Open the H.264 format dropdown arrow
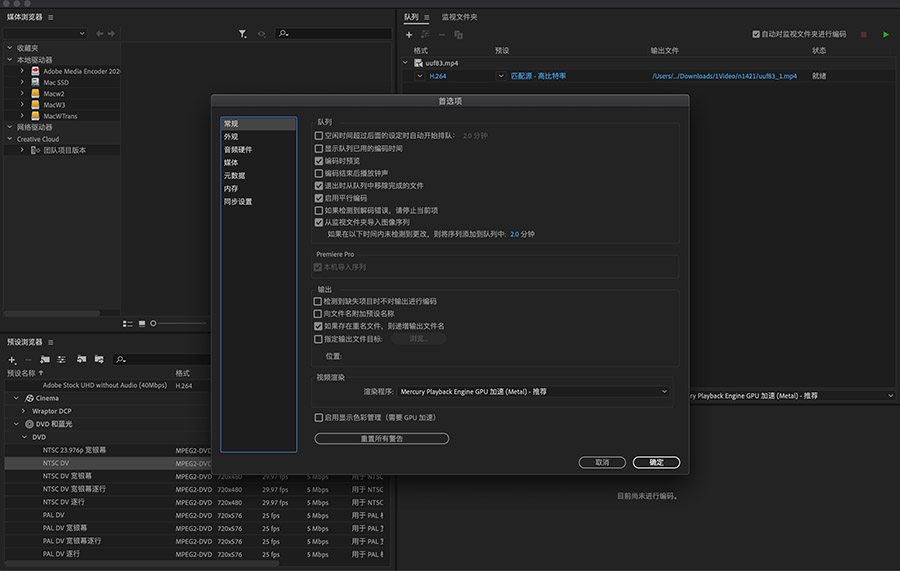Screen dimensions: 900x571 point(420,76)
